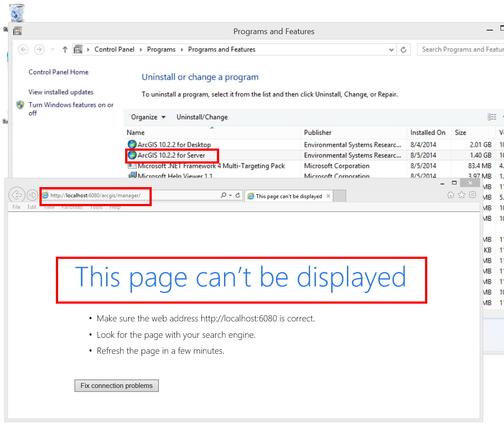Open recent locations dropdown in Control Panel

(x=52, y=50)
